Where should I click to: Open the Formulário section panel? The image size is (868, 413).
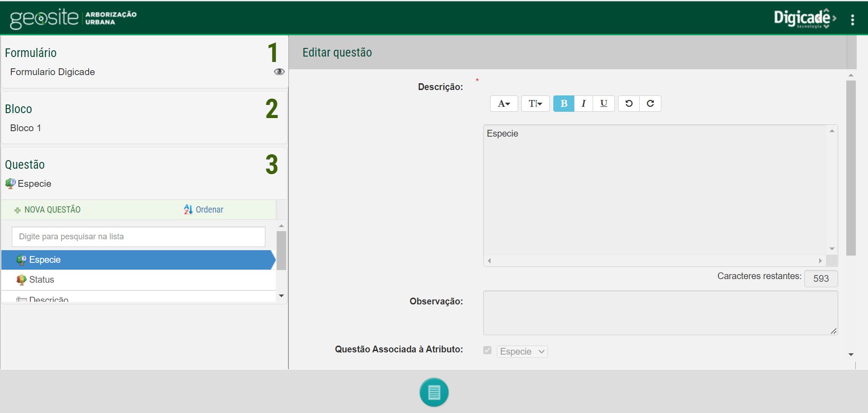pyautogui.click(x=144, y=62)
